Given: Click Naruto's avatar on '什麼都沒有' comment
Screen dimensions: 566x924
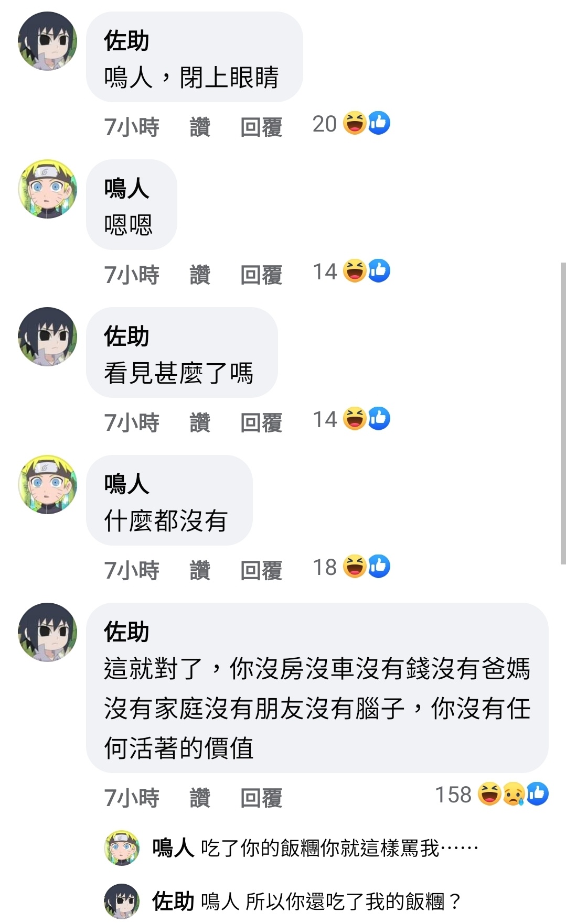Looking at the screenshot, I should click(x=48, y=485).
